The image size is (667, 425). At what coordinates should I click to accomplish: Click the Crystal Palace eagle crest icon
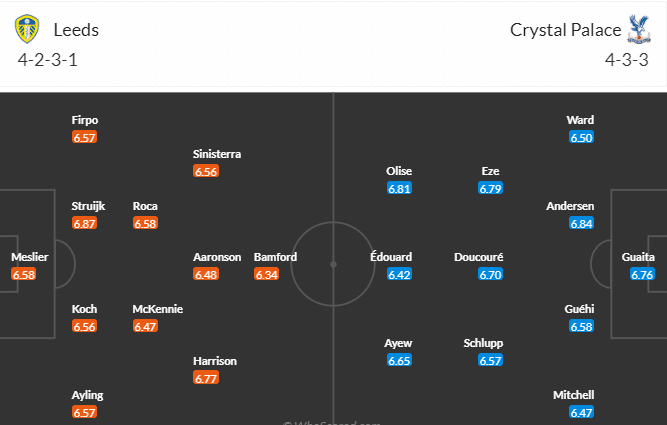point(637,29)
